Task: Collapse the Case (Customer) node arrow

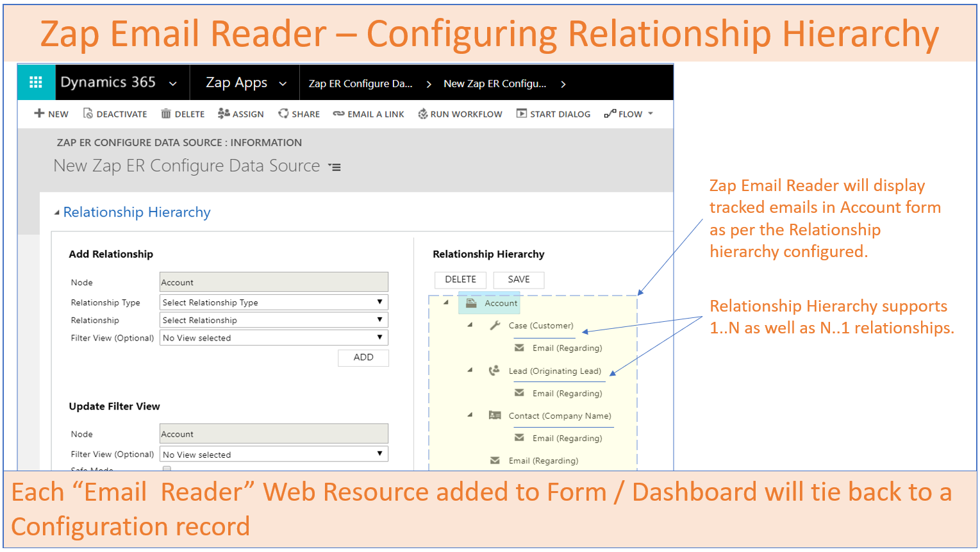Action: [470, 325]
